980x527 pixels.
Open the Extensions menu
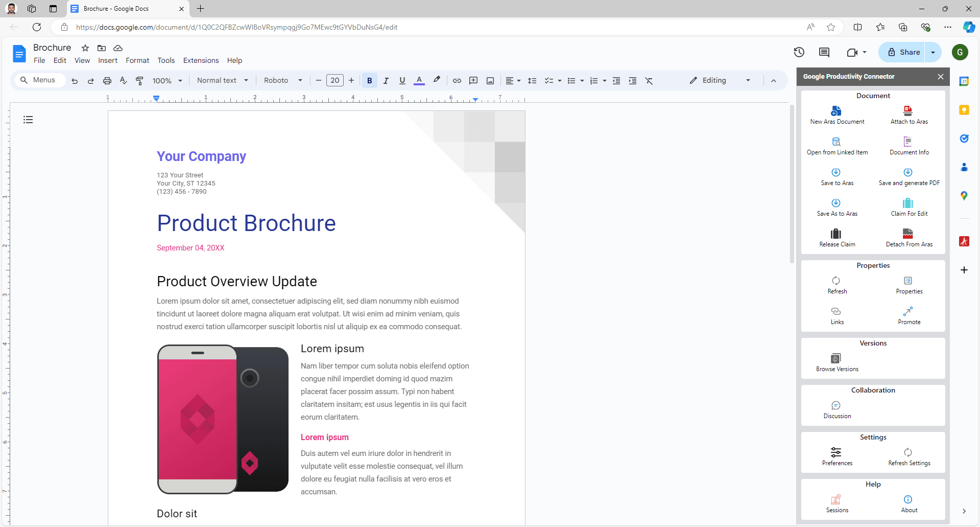(x=201, y=60)
